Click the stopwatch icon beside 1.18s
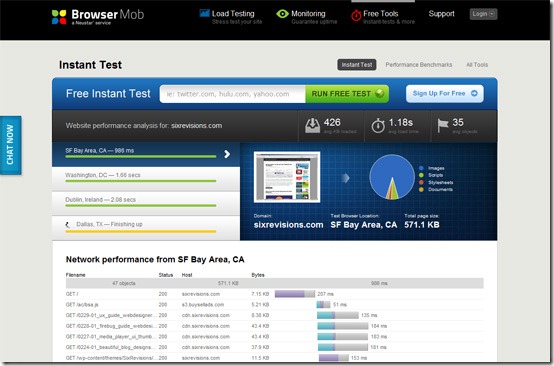Image resolution: width=554 pixels, height=366 pixels. pos(378,125)
